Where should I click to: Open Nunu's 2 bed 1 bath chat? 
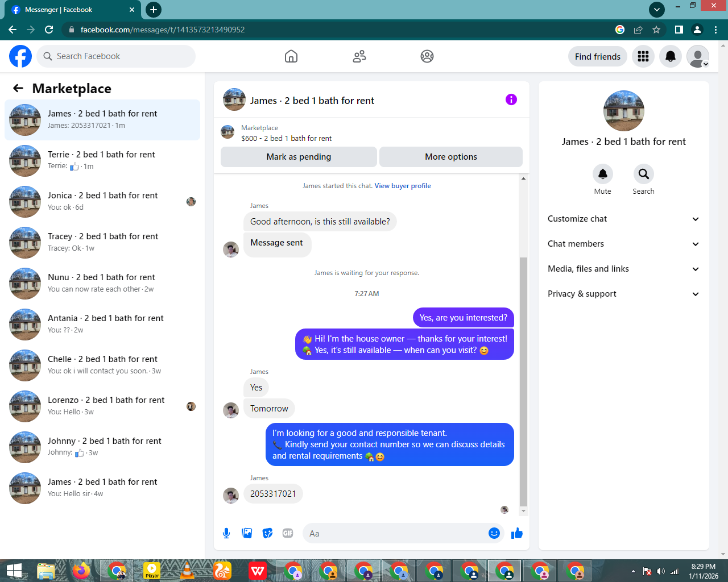coord(102,284)
